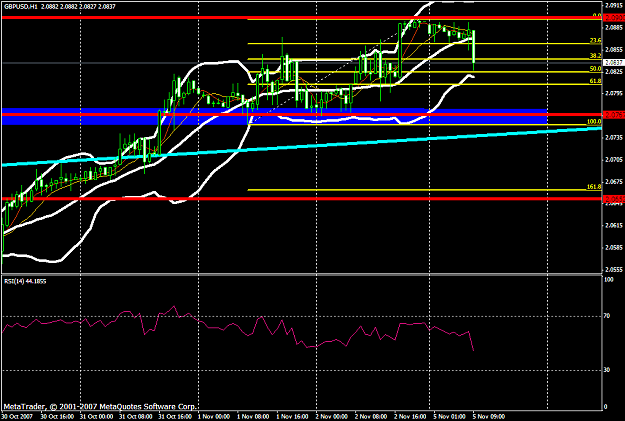
Task: Click the 2.0555 price axis label
Action: (614, 270)
